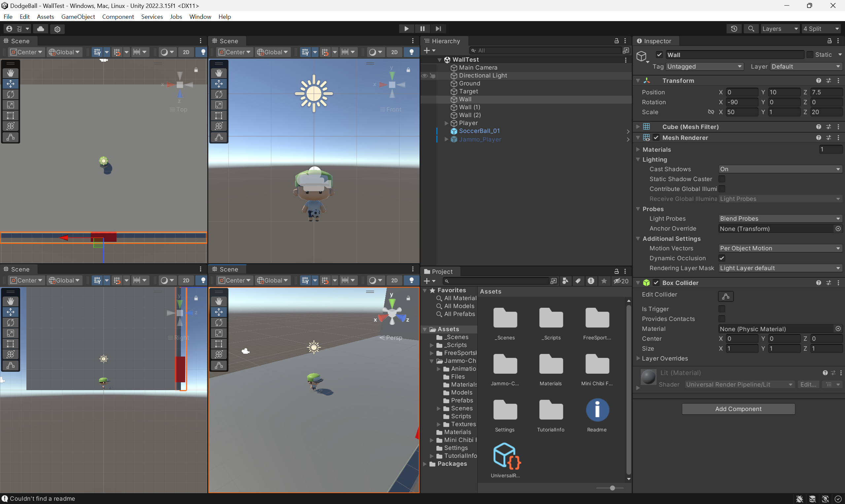Open the global search magnifier icon
845x504 pixels.
coord(751,29)
